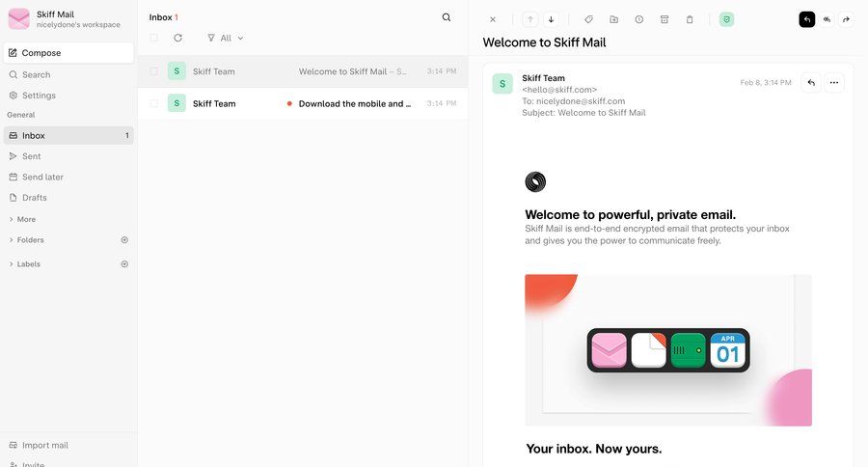The height and width of the screenshot is (467, 868).
Task: Click the pink Mail app icon in banner
Action: [609, 350]
